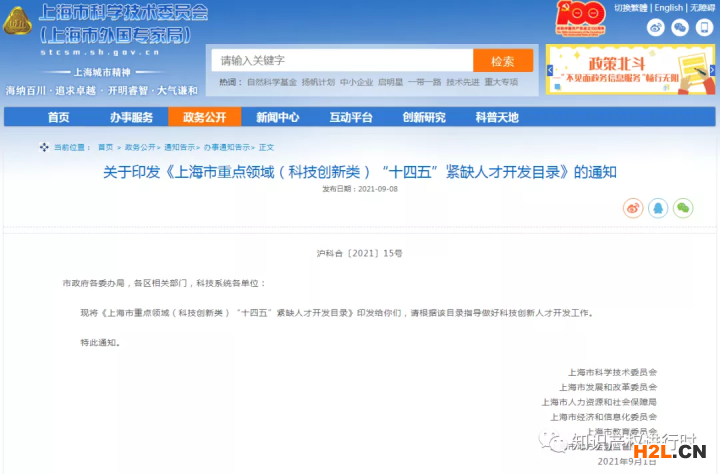The width and height of the screenshot is (720, 474).
Task: Open the mobile phone version icon
Action: [x=703, y=28]
